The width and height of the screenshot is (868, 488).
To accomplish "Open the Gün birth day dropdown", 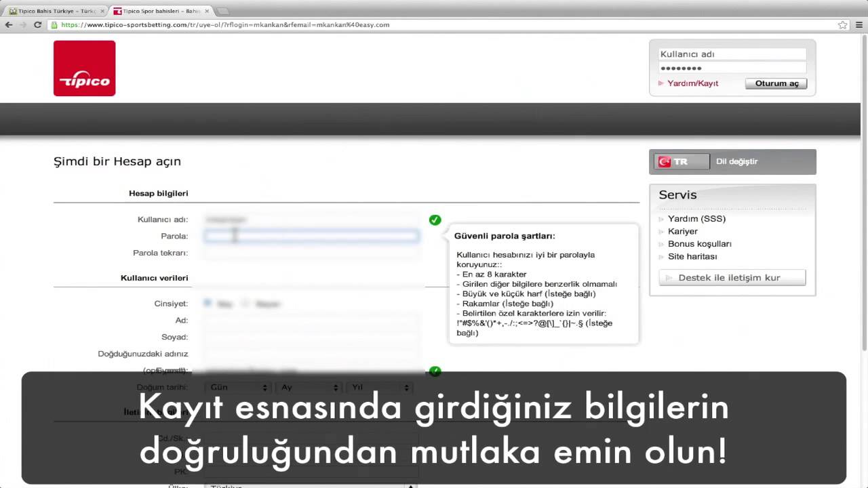I will pos(237,387).
